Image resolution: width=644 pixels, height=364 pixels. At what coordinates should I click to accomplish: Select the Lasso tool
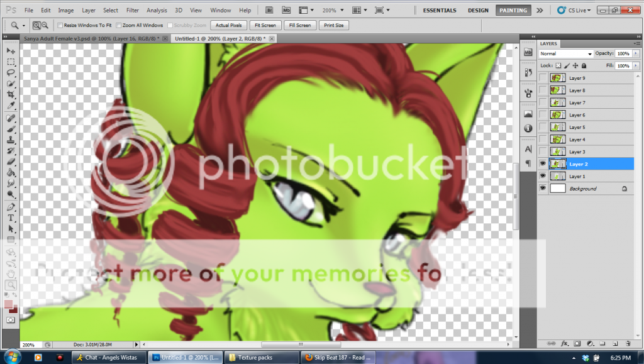tap(11, 73)
